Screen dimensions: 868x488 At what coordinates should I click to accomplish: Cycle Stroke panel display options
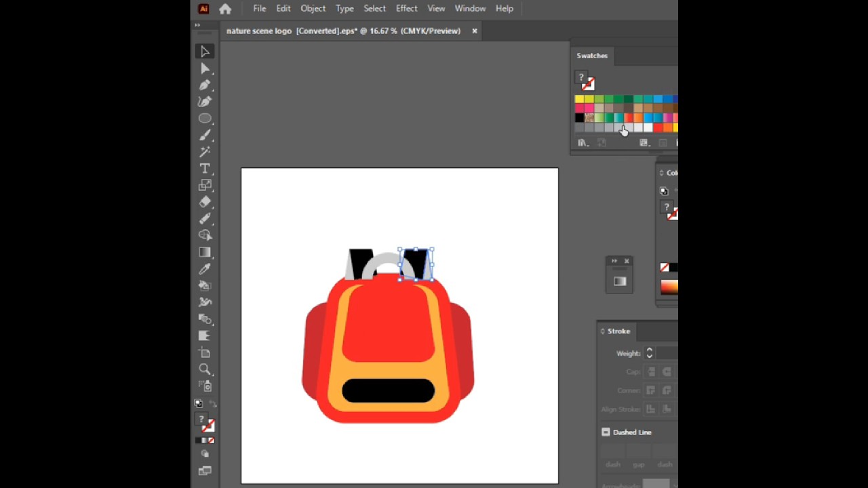[602, 331]
